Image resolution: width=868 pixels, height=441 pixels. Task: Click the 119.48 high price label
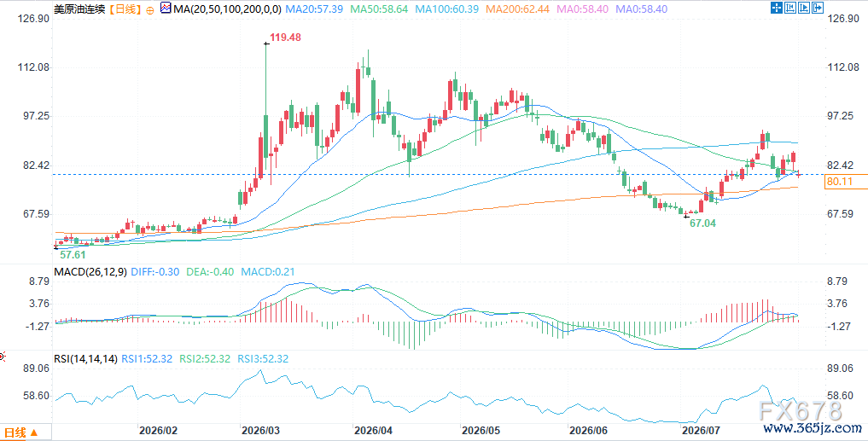pos(286,38)
